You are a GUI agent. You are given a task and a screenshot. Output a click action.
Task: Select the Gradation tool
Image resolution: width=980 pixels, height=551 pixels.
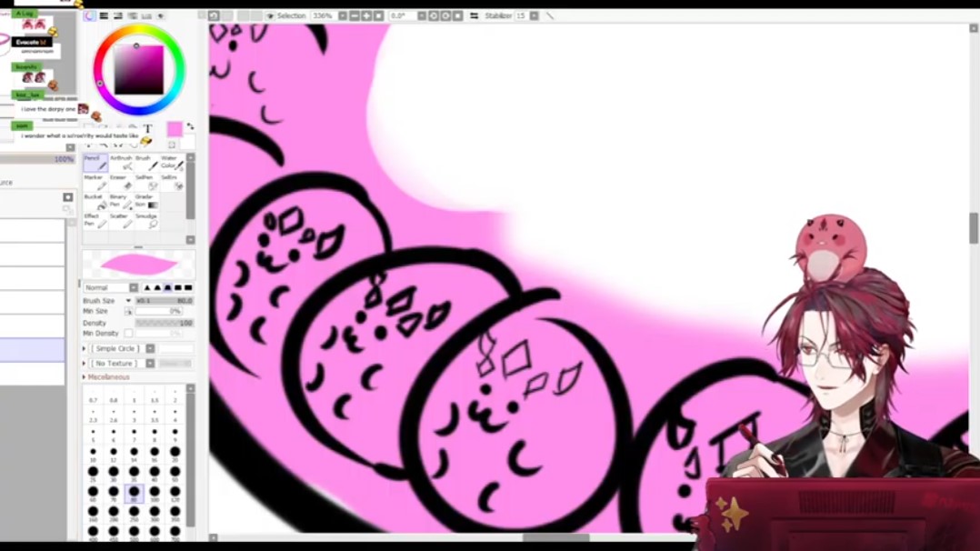click(x=147, y=201)
